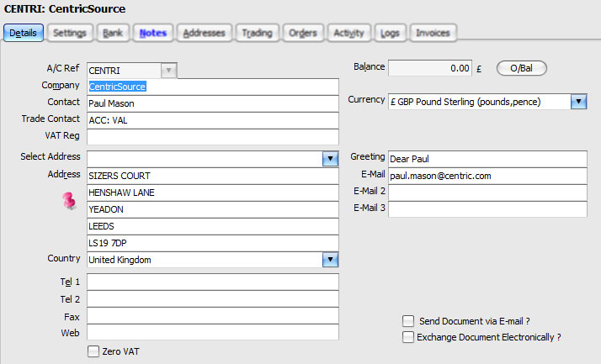Click the empty VAT Reg field

click(213, 137)
